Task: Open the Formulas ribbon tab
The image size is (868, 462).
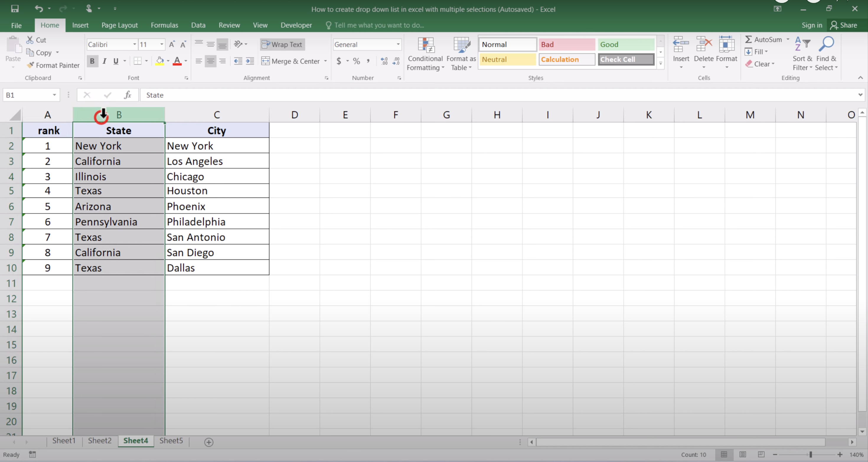Action: point(164,25)
